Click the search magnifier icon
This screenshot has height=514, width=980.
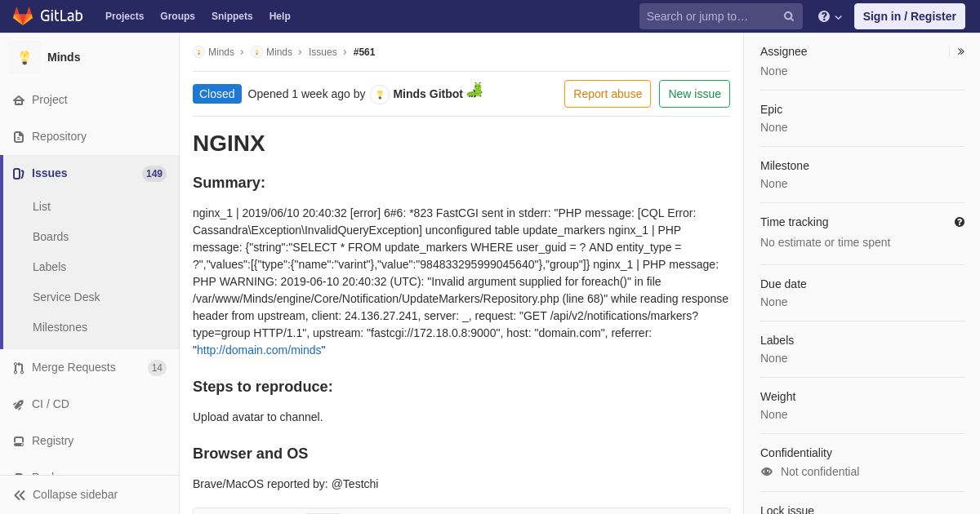click(x=789, y=16)
